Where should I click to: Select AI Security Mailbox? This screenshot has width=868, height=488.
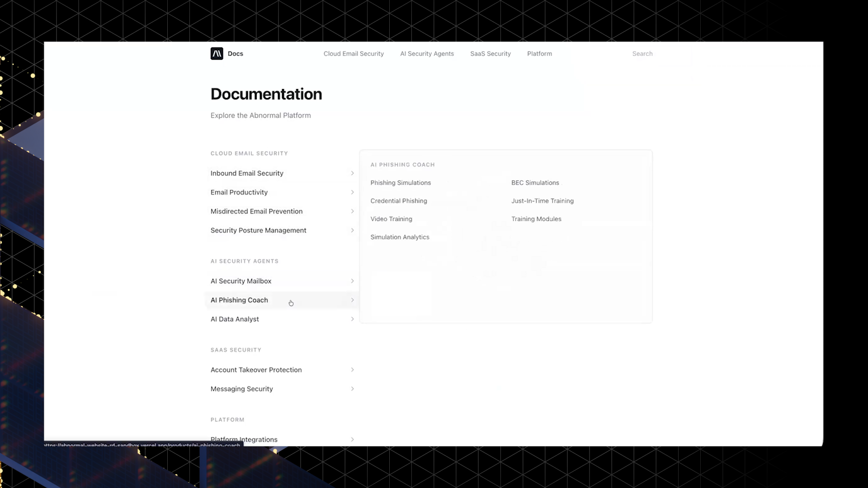[x=241, y=281]
